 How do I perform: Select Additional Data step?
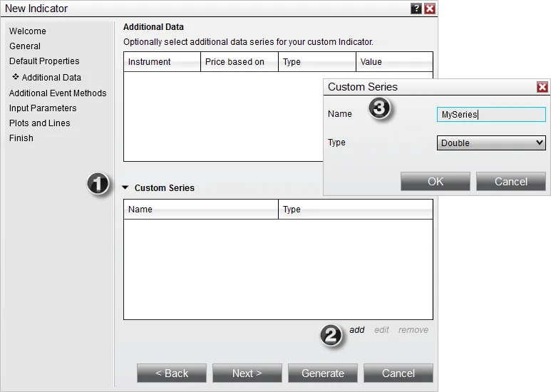click(x=51, y=77)
